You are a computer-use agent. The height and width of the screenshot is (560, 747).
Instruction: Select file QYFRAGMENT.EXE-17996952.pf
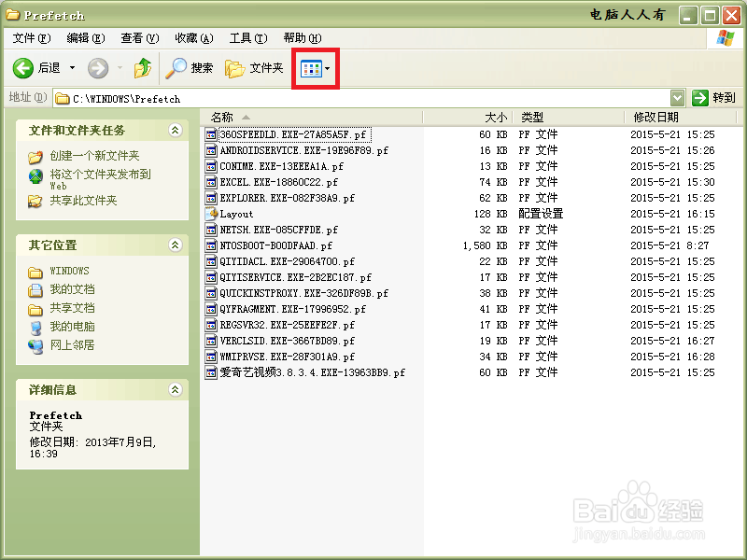293,309
